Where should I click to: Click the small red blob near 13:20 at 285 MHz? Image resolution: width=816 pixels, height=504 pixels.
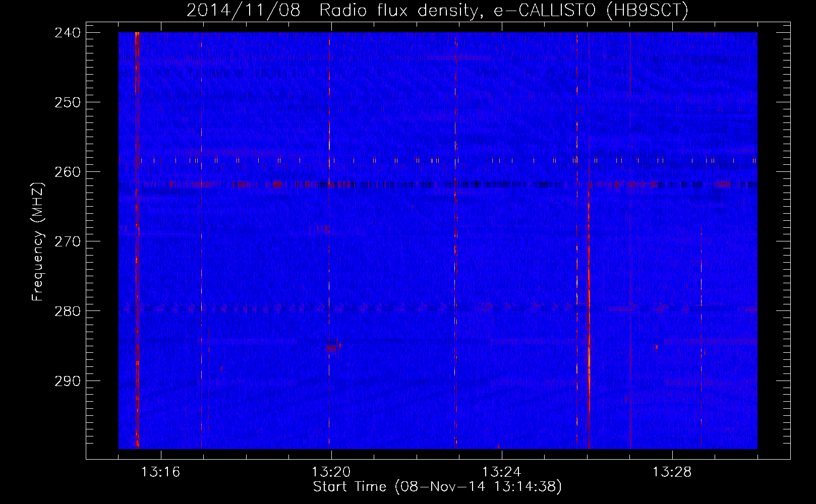[x=332, y=348]
